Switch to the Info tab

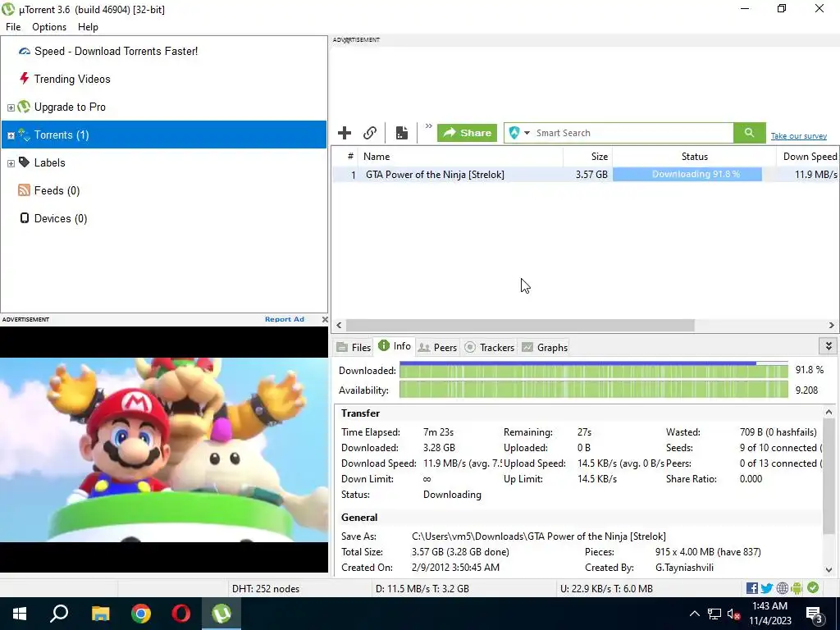(395, 346)
